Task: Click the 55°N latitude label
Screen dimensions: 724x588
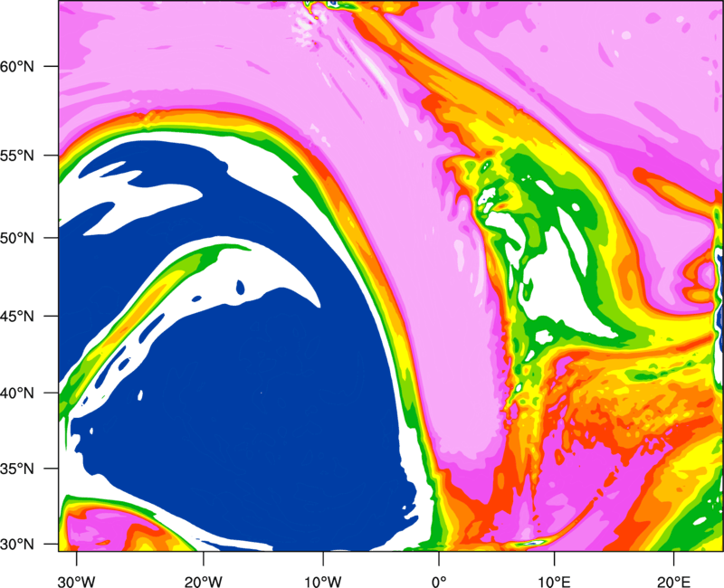Action: click(x=17, y=156)
